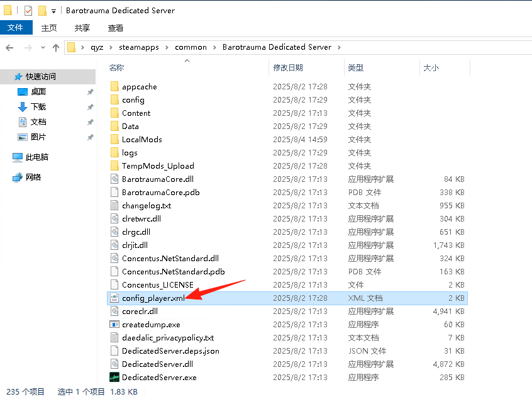Sort by the 类型 column header
This screenshot has height=399, width=532.
[x=356, y=68]
